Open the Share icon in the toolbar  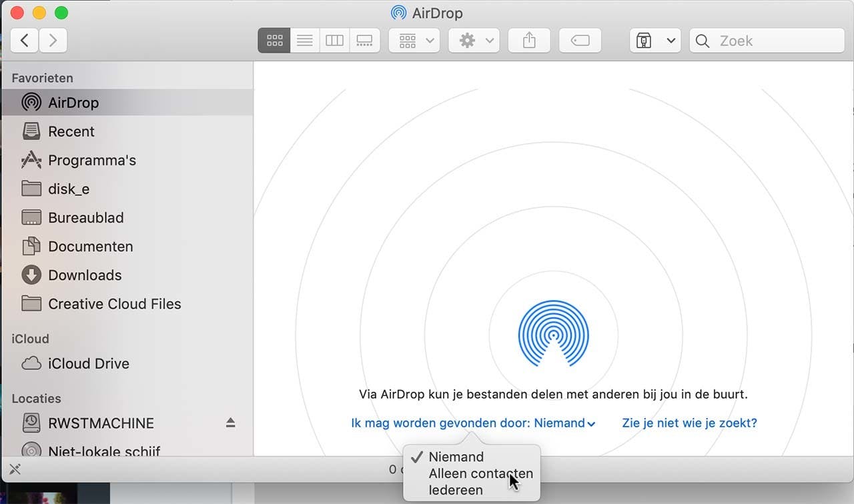pyautogui.click(x=529, y=40)
